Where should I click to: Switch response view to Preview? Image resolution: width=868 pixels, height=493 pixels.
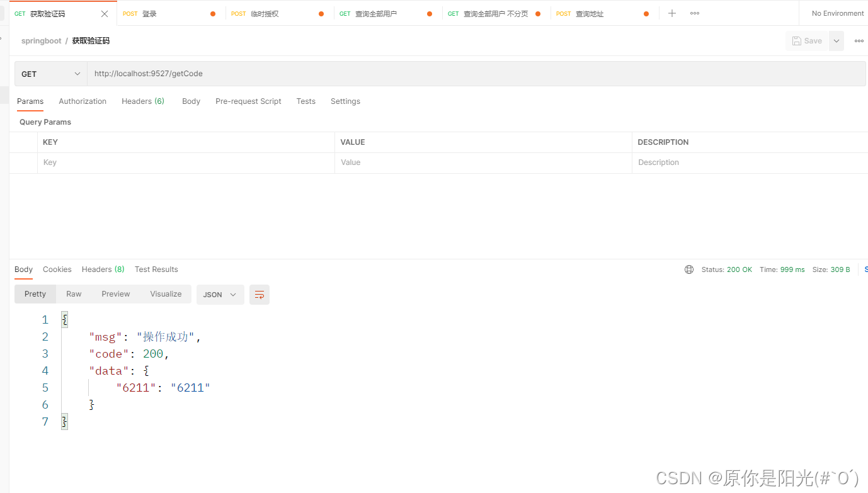(116, 294)
